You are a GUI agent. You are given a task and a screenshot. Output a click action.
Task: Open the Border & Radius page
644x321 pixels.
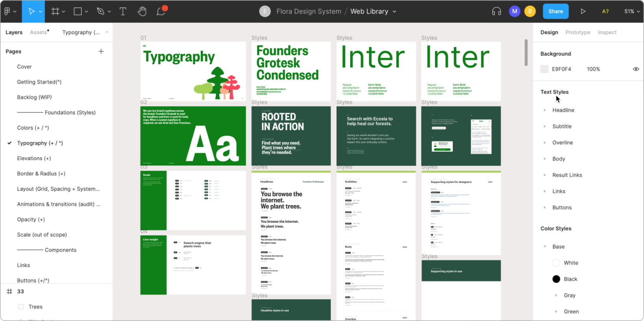click(x=41, y=173)
